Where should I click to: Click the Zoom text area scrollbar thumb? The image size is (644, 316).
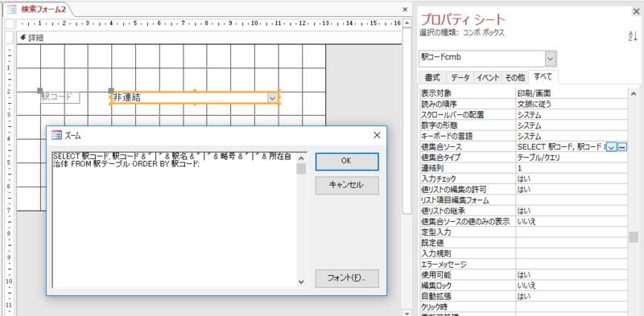click(x=301, y=169)
